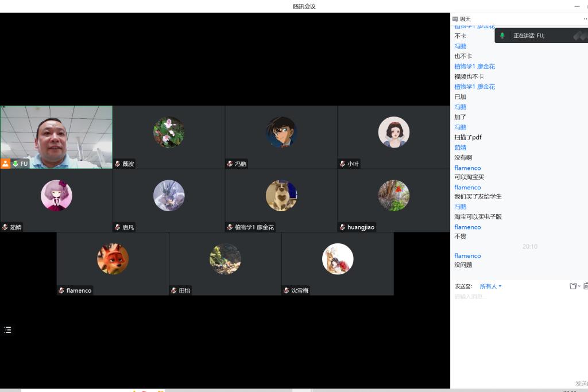Click the muted mic icon next to flamenco
The height and width of the screenshot is (392, 588).
pos(61,290)
